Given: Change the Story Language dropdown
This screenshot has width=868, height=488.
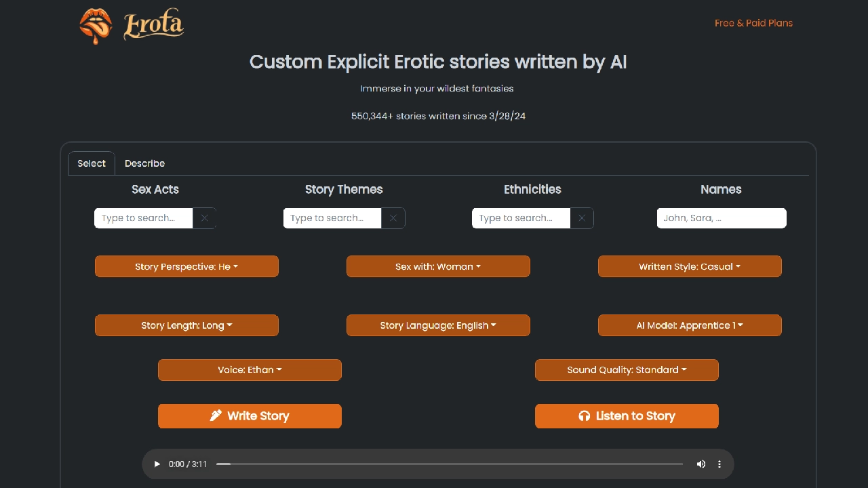Looking at the screenshot, I should click(x=438, y=325).
